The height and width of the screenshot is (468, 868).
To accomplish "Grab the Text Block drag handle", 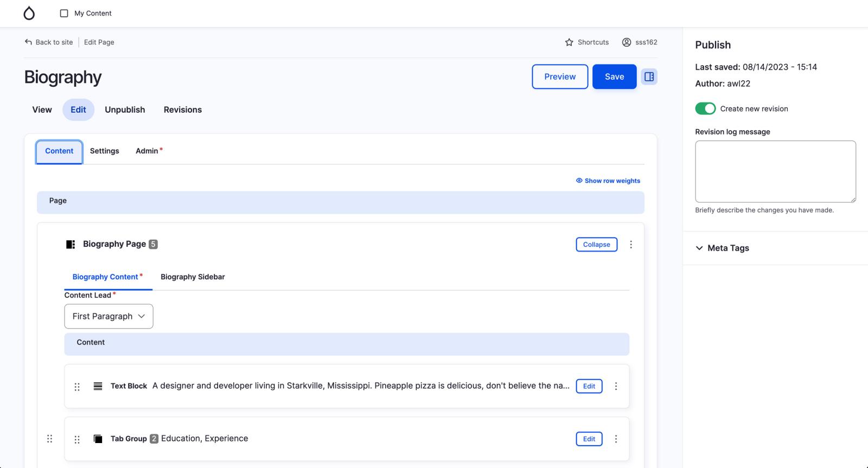I will [77, 387].
